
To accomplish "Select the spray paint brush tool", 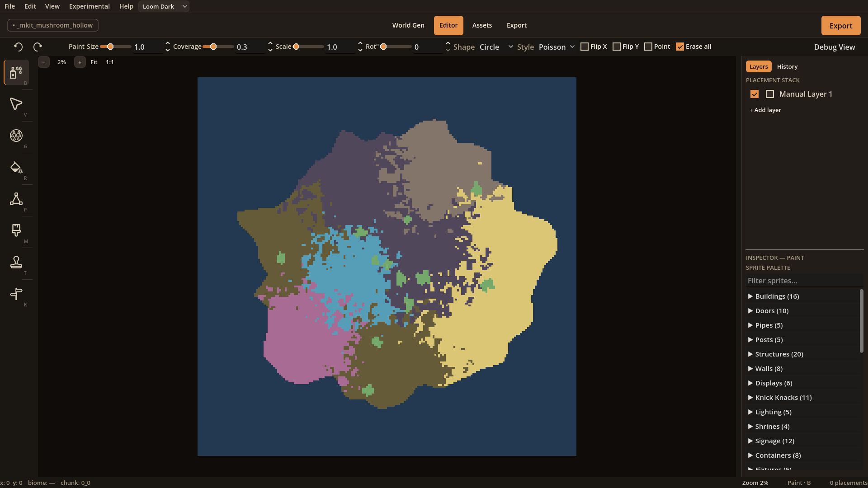I will [x=16, y=72].
